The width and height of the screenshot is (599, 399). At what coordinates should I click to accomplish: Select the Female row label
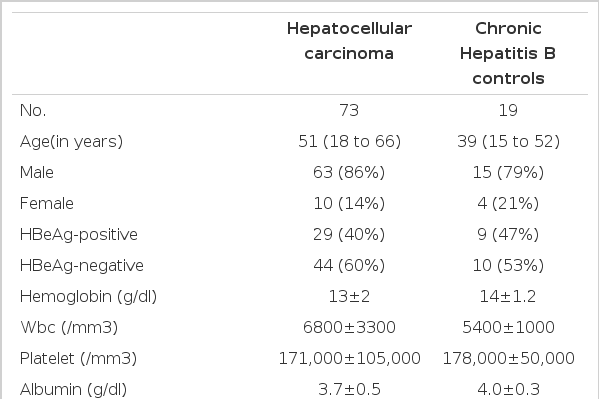coord(47,203)
